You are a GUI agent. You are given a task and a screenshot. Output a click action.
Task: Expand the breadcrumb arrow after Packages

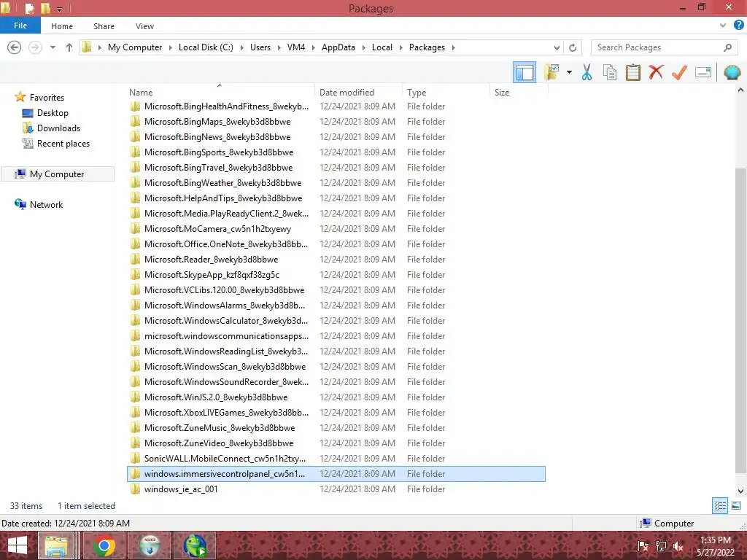tap(453, 47)
